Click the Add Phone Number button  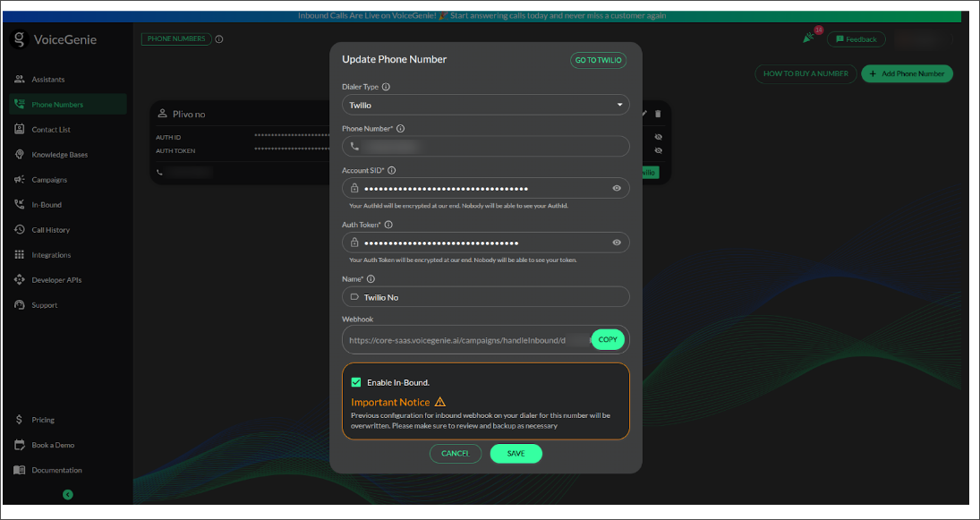point(907,73)
